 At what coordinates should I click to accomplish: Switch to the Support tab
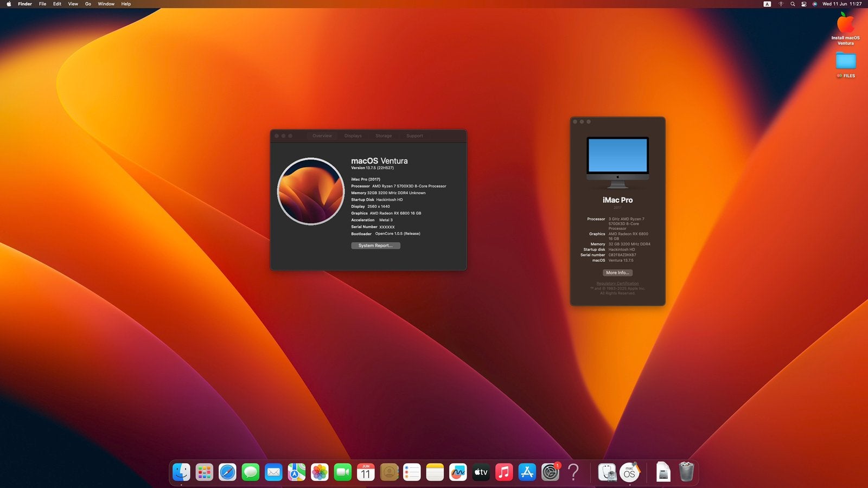[414, 136]
